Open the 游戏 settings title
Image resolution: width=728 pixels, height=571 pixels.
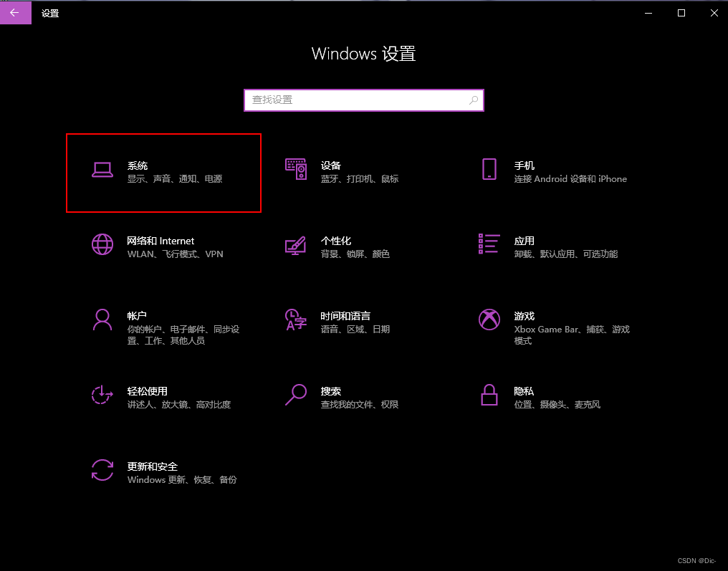click(x=525, y=316)
